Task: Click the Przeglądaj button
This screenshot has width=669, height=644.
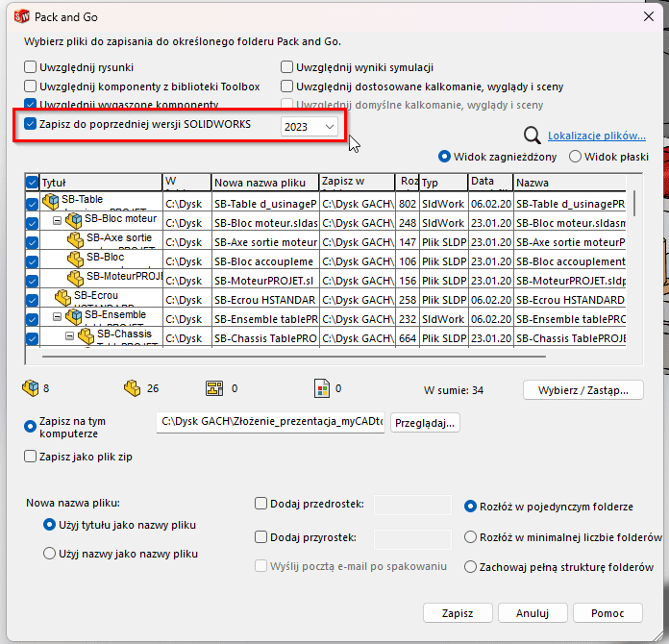Action: click(425, 423)
